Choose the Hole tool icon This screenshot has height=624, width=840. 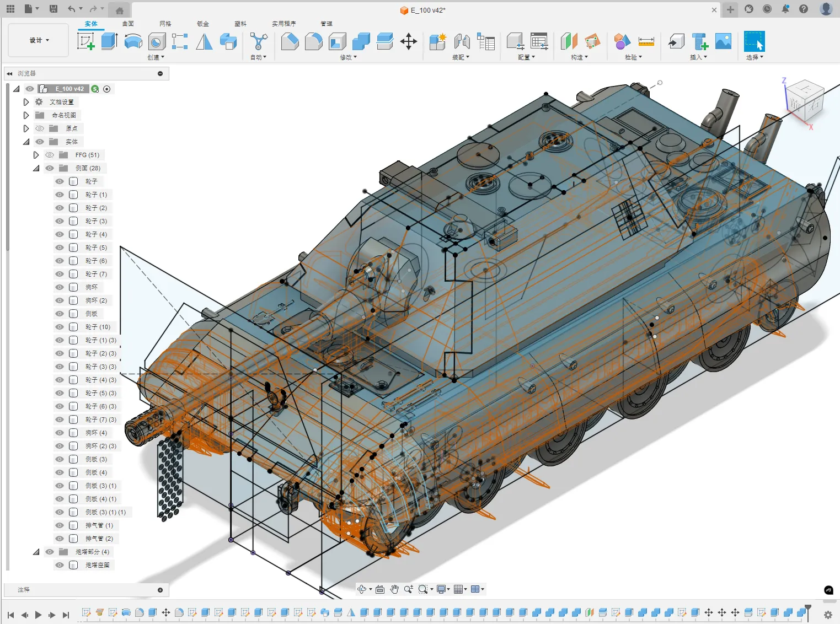point(157,41)
